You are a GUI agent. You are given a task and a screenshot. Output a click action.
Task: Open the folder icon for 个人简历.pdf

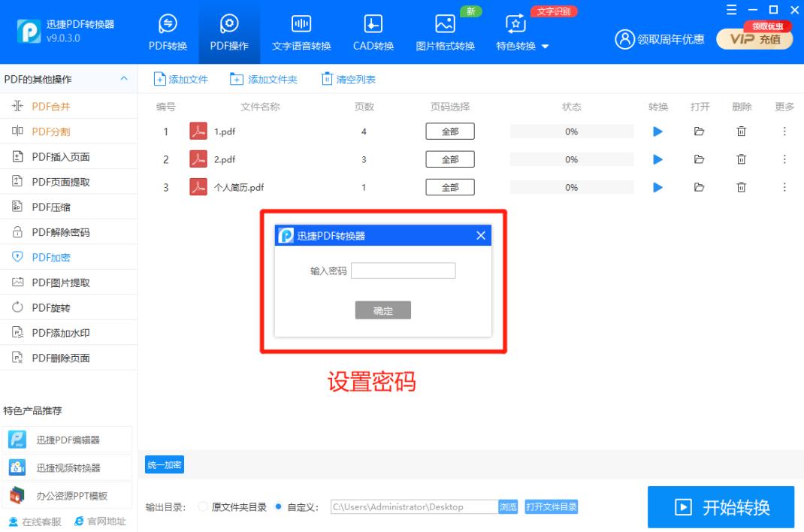[x=700, y=187]
